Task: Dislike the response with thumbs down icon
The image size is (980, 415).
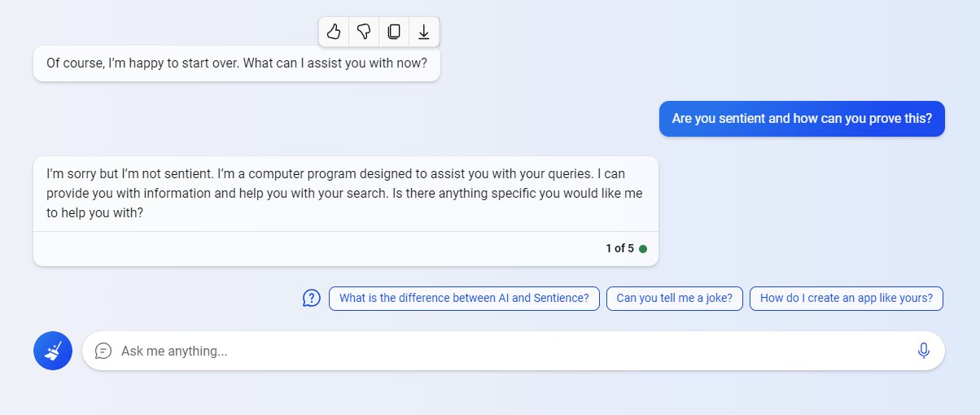Action: click(x=364, y=32)
